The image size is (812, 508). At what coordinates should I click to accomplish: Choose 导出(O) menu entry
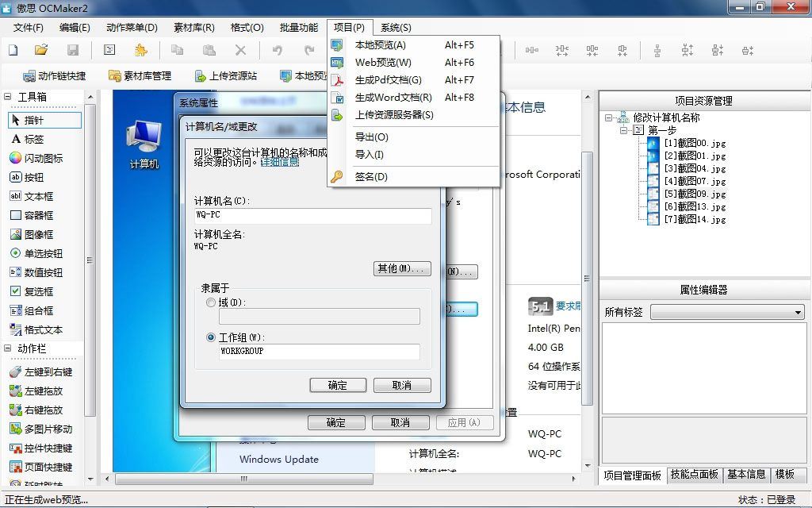tap(414, 137)
